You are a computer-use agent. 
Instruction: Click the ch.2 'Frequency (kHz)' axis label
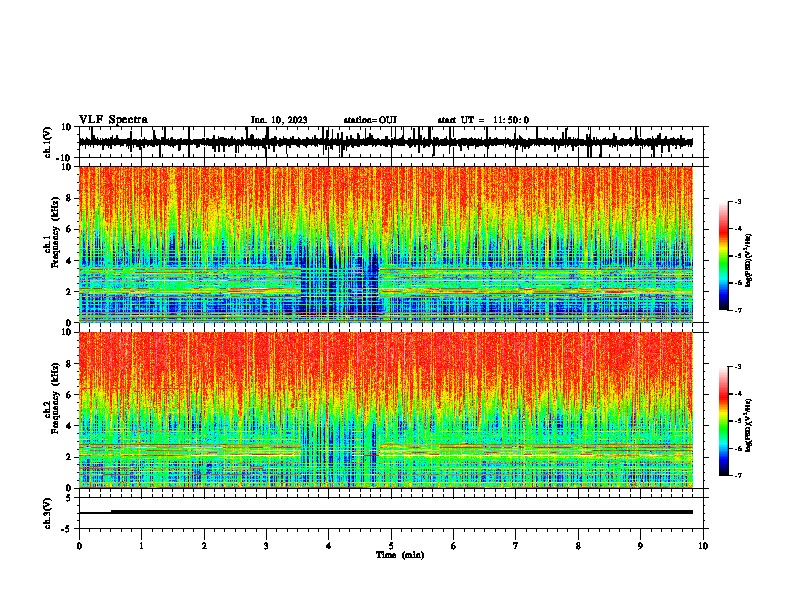[x=55, y=398]
